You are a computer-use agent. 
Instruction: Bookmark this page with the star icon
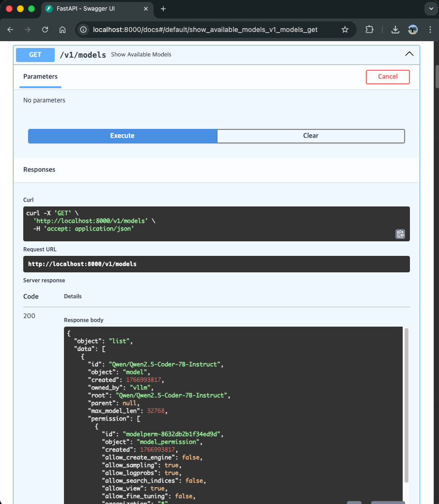pyautogui.click(x=345, y=30)
